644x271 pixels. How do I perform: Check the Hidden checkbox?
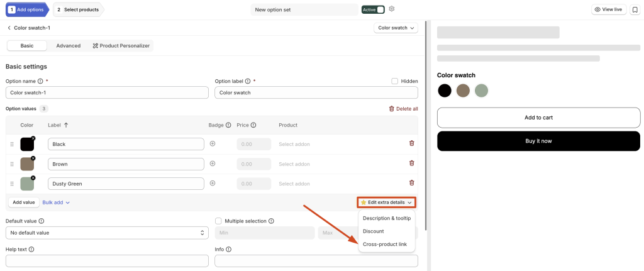click(x=395, y=81)
